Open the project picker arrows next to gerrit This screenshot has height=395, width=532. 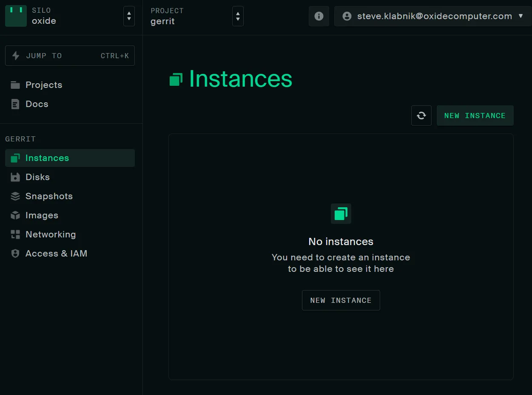238,16
